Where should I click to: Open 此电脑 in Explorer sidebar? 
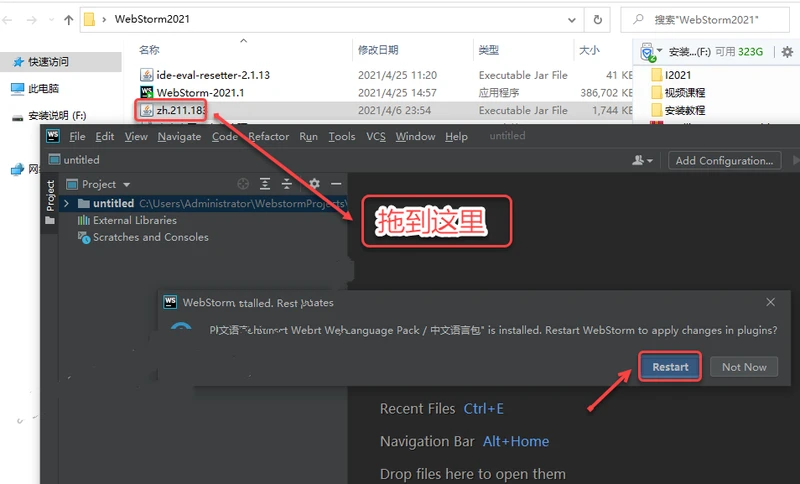[43, 88]
